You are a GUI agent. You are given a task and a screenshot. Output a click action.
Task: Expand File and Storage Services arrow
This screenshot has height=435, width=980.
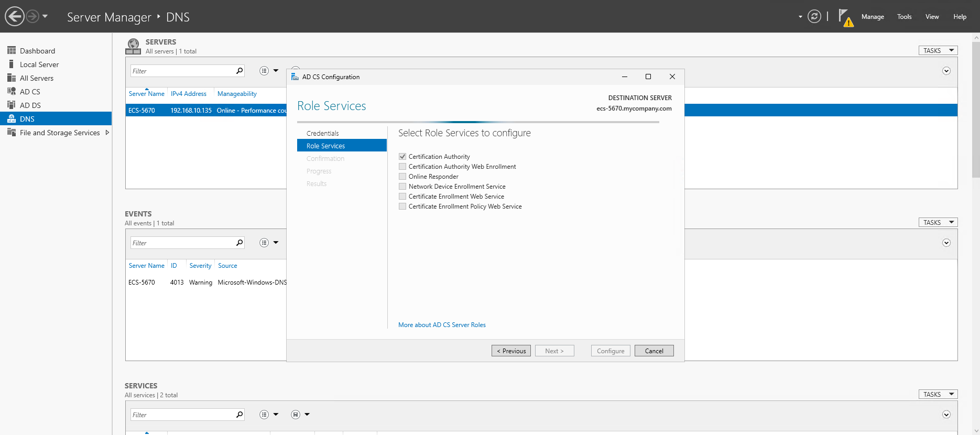107,133
